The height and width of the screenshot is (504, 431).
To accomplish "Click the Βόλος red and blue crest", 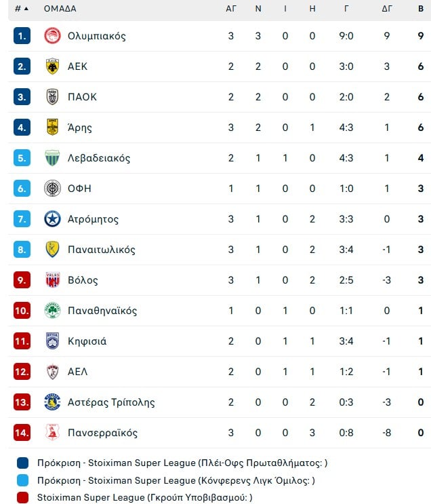I will [52, 280].
